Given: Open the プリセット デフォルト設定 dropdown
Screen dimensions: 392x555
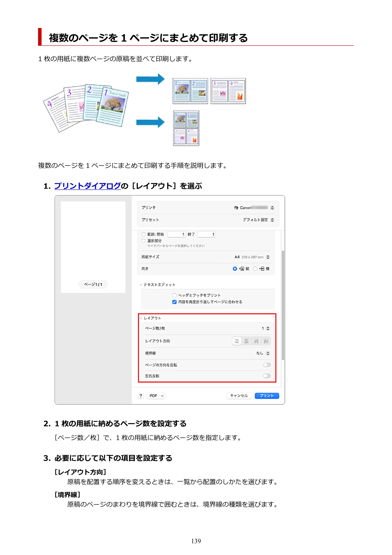Looking at the screenshot, I should point(272,220).
